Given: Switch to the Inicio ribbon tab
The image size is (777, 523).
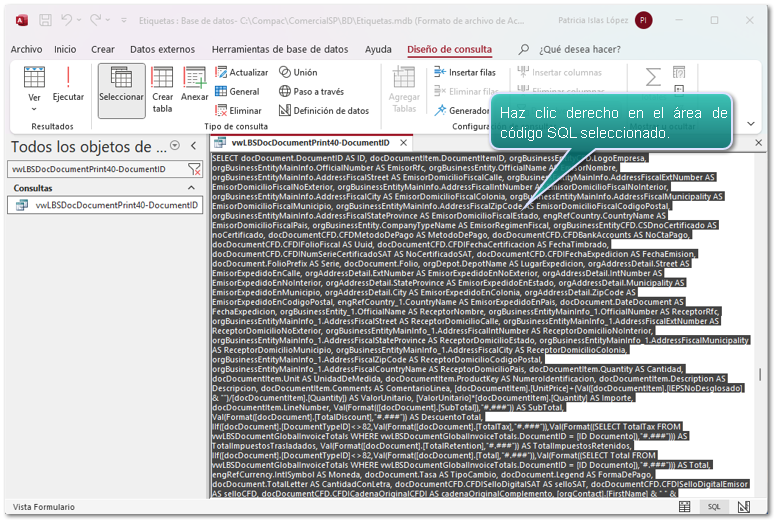Looking at the screenshot, I should click(x=65, y=49).
